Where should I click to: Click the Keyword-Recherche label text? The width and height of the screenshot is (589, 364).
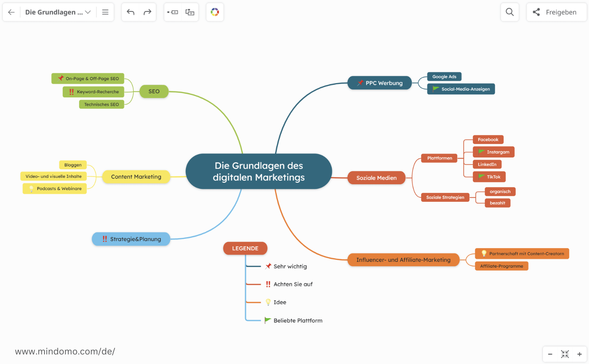98,92
